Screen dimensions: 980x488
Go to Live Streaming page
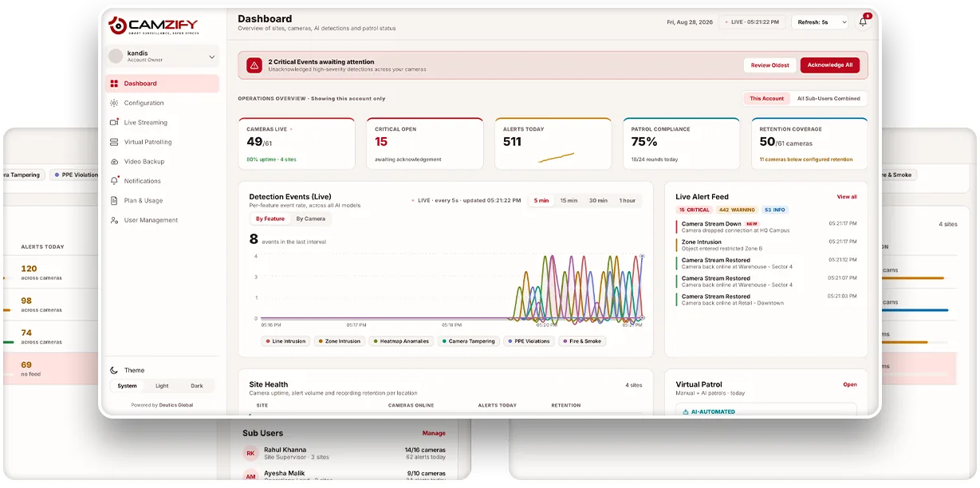[146, 123]
